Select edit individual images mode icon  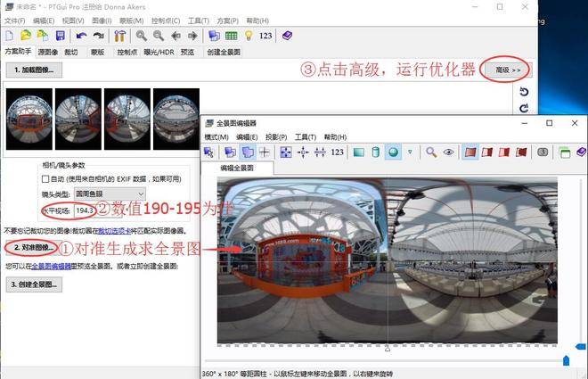point(230,152)
